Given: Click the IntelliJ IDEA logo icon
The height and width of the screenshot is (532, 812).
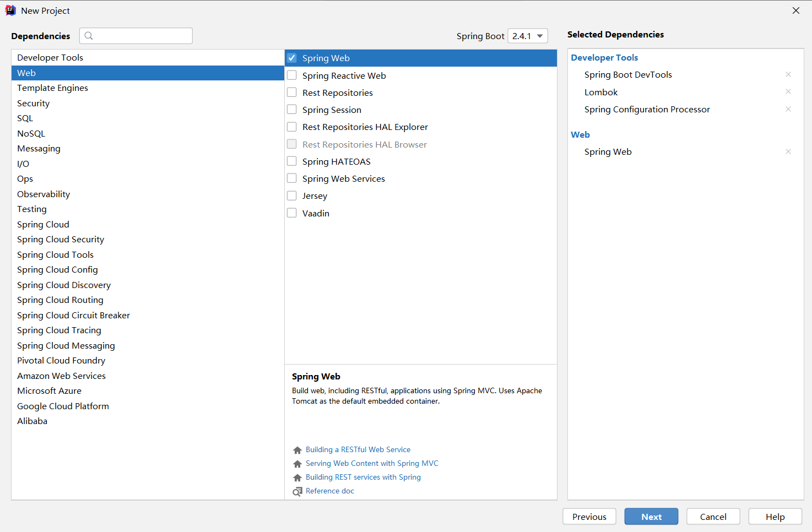Looking at the screenshot, I should coord(10,10).
